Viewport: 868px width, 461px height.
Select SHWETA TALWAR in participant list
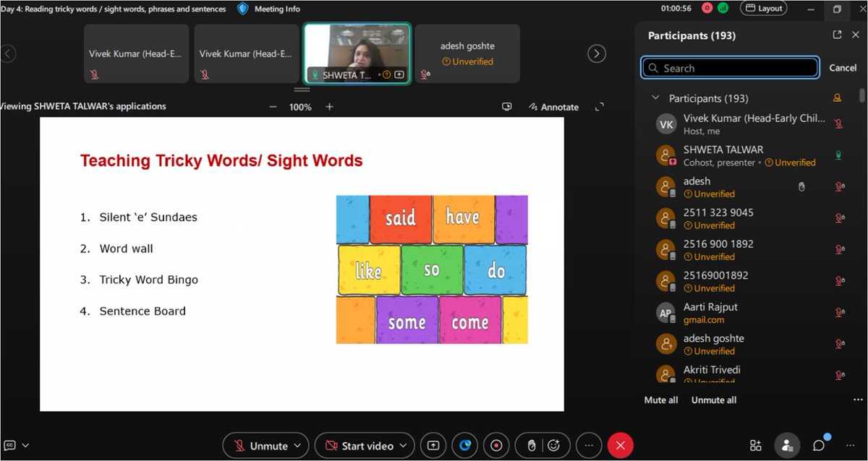749,155
